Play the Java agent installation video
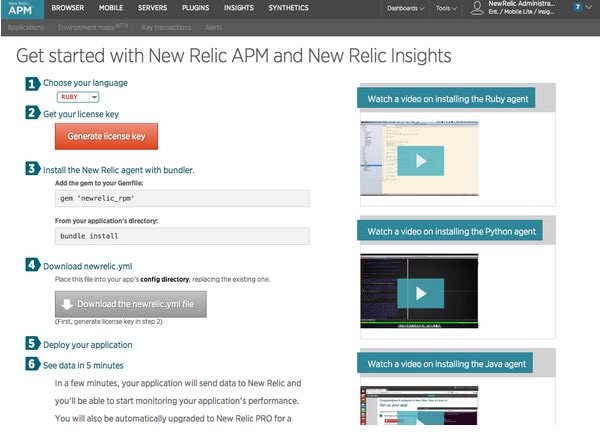Screen dimensions: 600x440 click(421, 417)
